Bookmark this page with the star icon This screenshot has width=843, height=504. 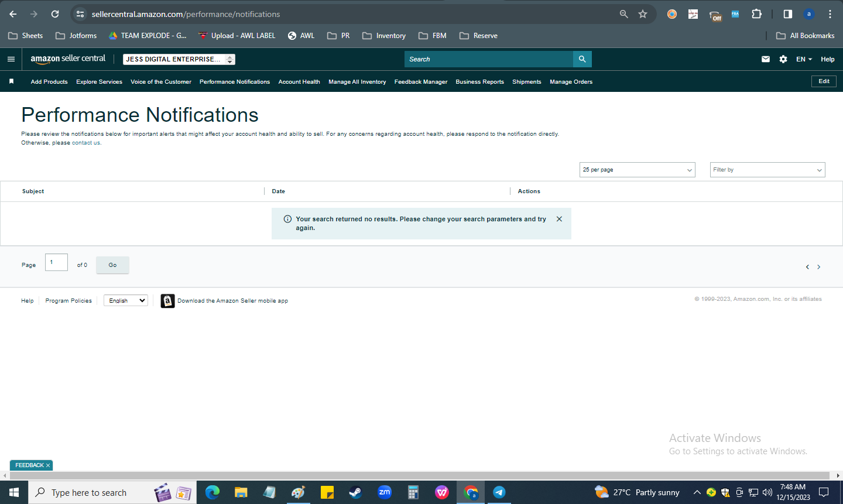coord(643,14)
